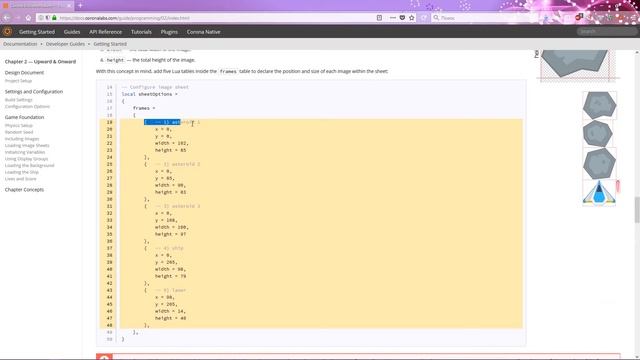The image size is (640, 360).
Task: Click the '-- 5) laser' code comment
Action: tap(171, 290)
